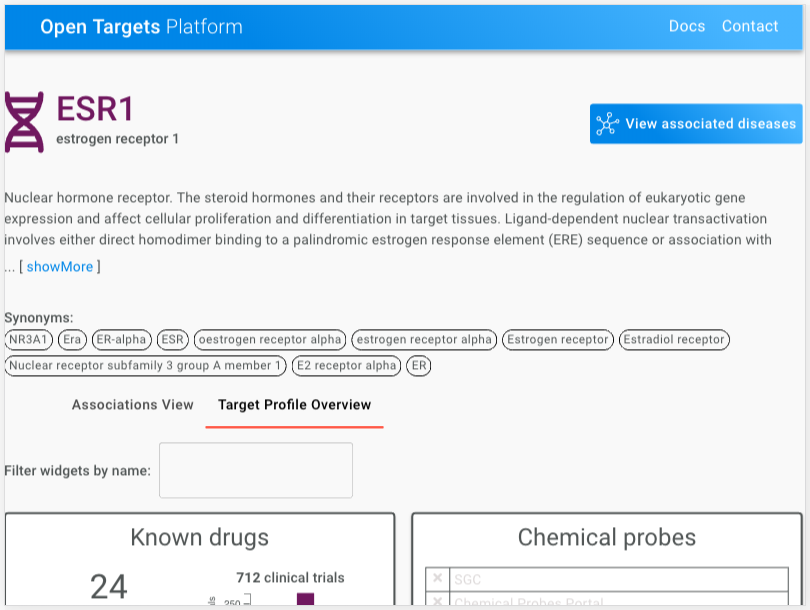The height and width of the screenshot is (610, 810).
Task: Select the NR3A1 synonym chip
Action: [x=31, y=339]
